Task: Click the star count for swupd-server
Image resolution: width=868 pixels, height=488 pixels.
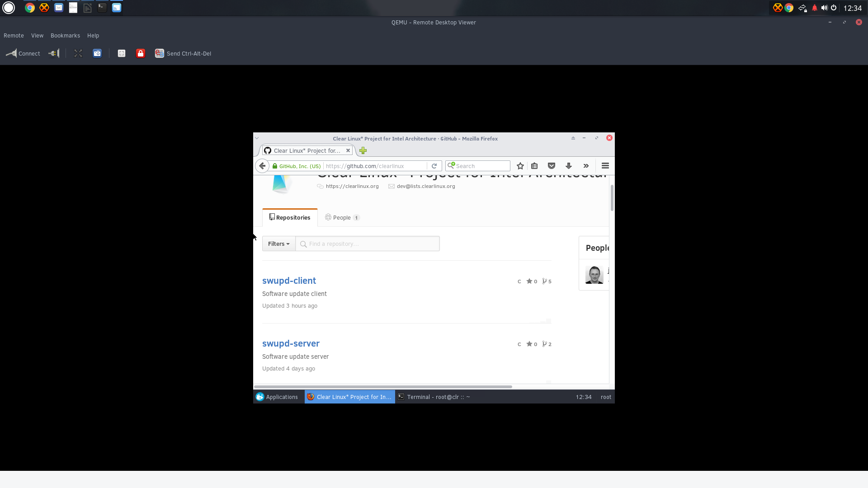Action: pyautogui.click(x=532, y=344)
